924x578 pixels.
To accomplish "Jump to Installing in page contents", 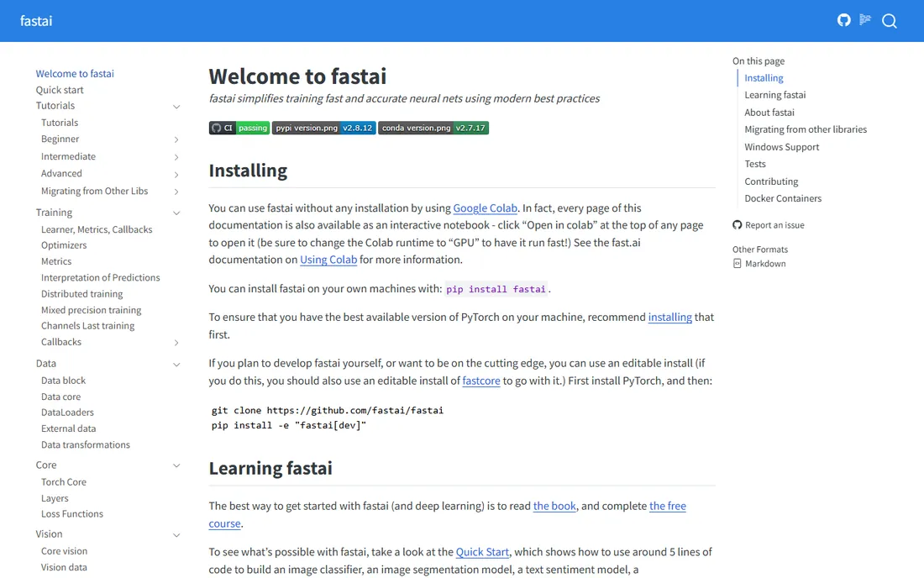I will pyautogui.click(x=764, y=78).
